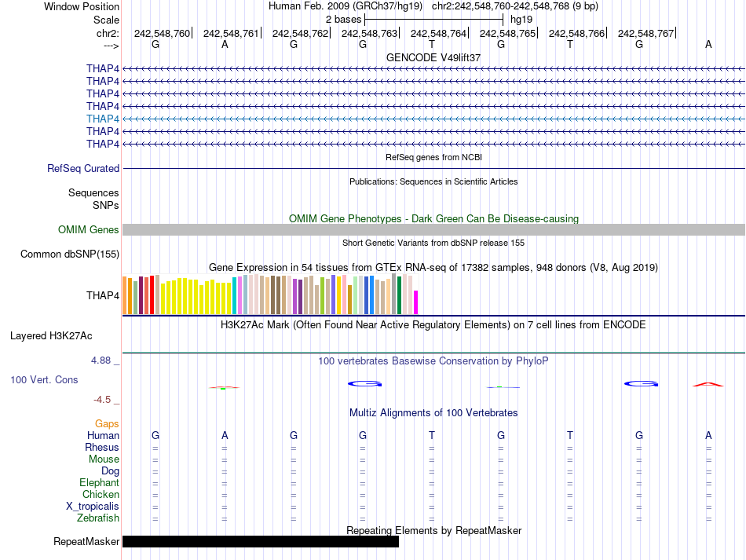Click the gray OMIM Genes bar
The image size is (746, 560).
click(433, 230)
